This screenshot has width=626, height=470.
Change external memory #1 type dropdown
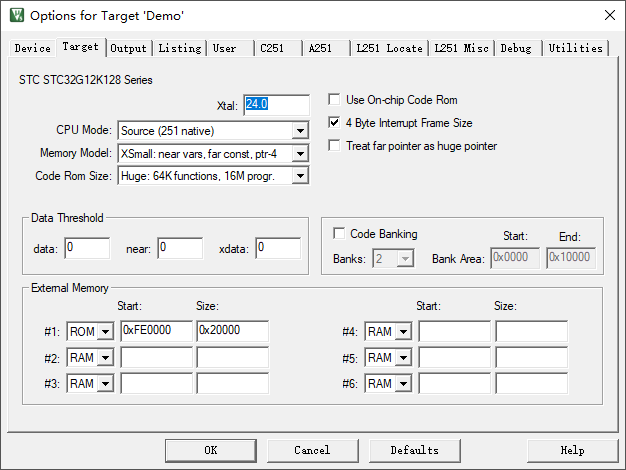coord(104,332)
